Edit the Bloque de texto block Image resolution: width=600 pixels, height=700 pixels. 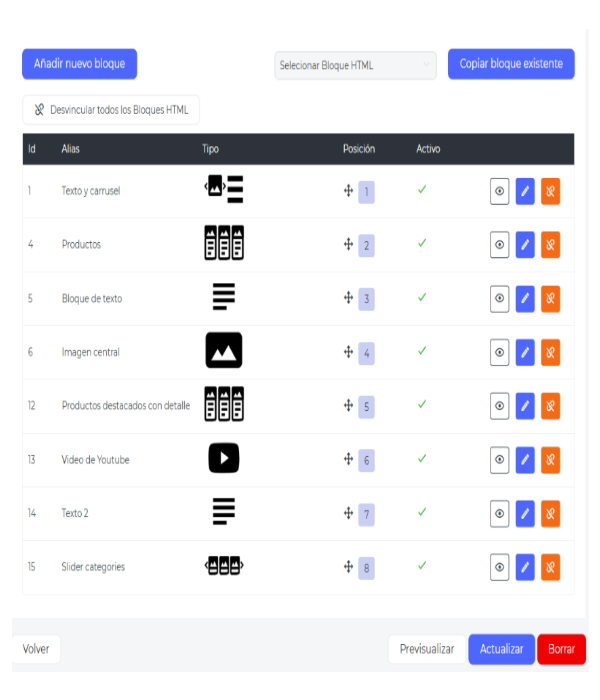point(525,299)
